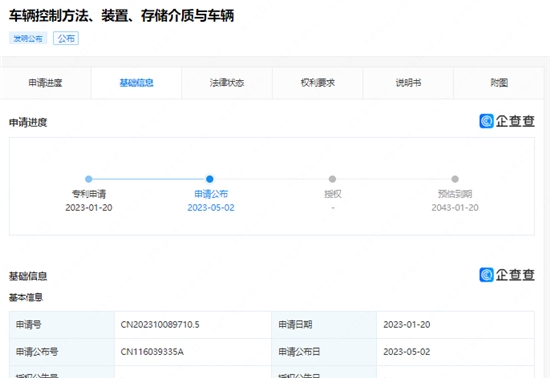Image resolution: width=550 pixels, height=378 pixels.
Task: Click the 申请日期 value 2023-01-20 in table
Action: coord(407,325)
